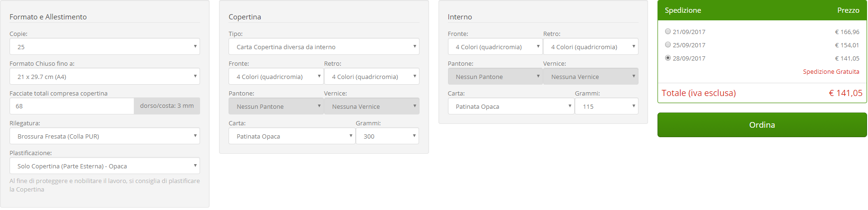The width and height of the screenshot is (868, 210).
Task: Open the Copie quantity dropdown
Action: [105, 47]
